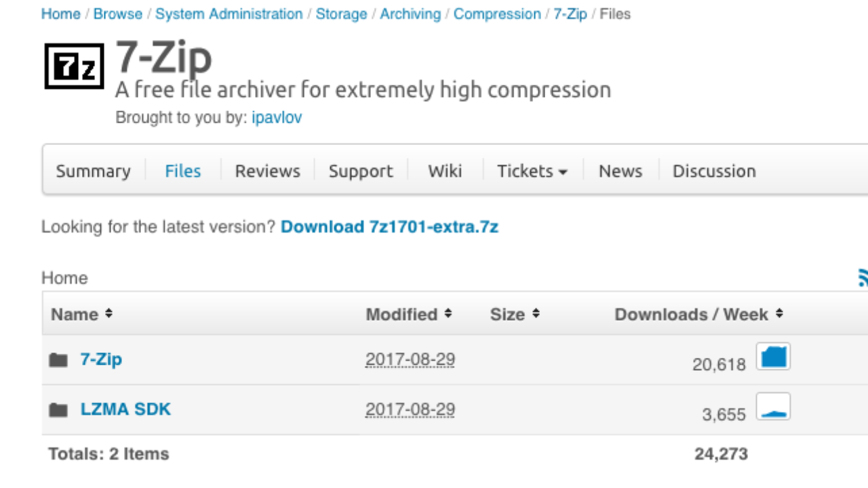Open the Wiki tab
This screenshot has width=868, height=488.
(445, 171)
